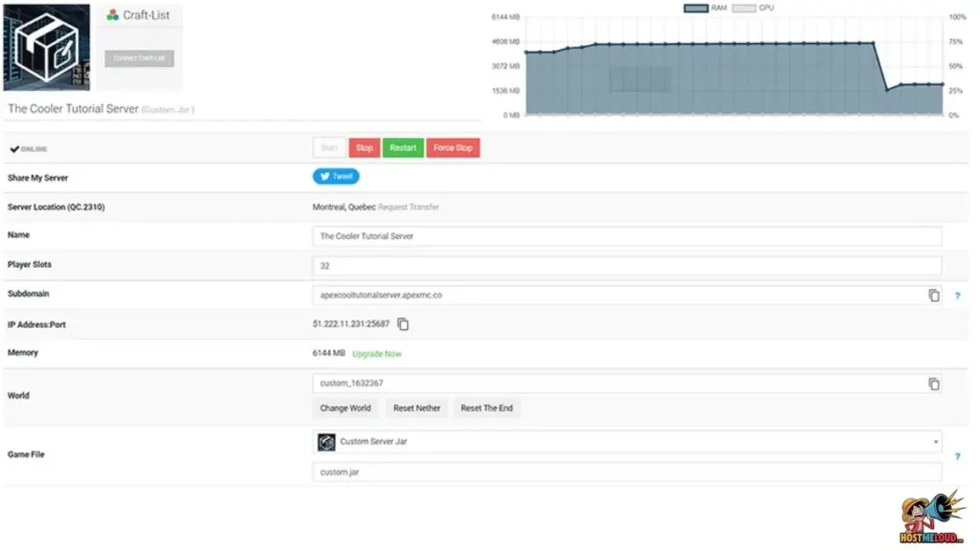This screenshot has height=551, width=980.
Task: Copy the IP address and port
Action: (403, 324)
